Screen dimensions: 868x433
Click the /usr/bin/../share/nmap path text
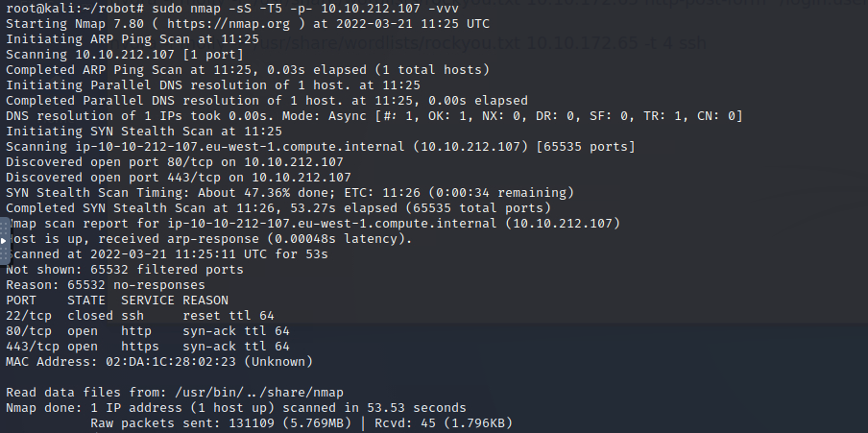tap(259, 393)
